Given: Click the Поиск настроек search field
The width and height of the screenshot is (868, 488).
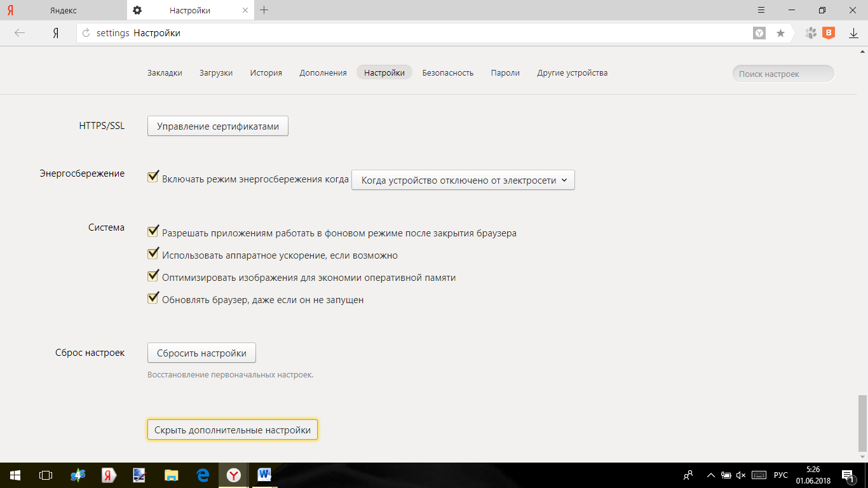Looking at the screenshot, I should 783,74.
